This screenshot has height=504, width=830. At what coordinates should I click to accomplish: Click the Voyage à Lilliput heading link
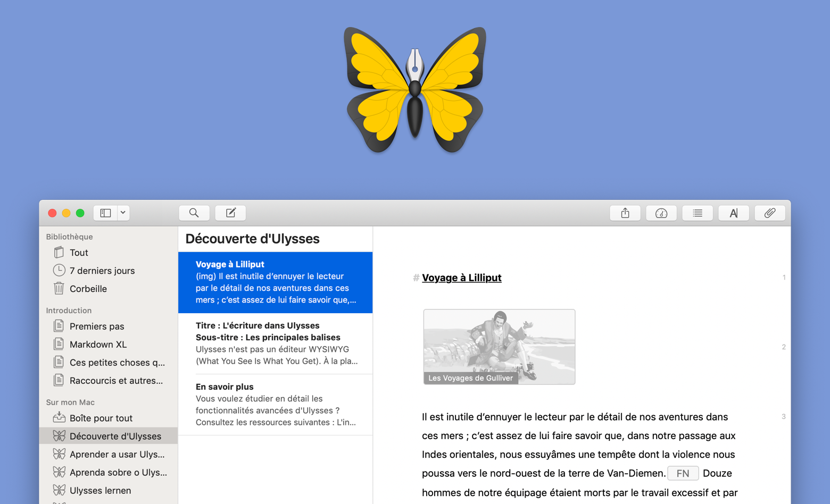pyautogui.click(x=461, y=278)
